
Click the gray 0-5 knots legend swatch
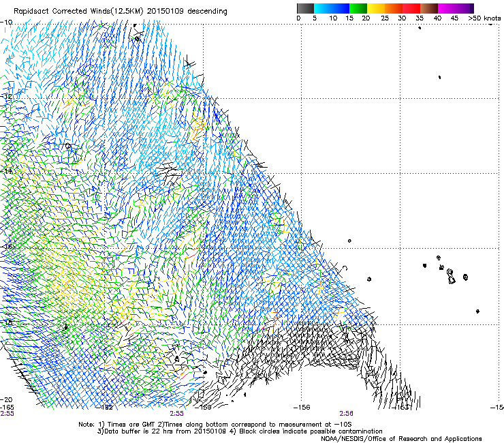click(x=305, y=8)
